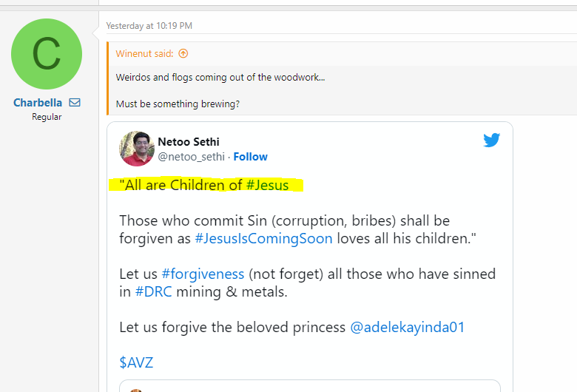Follow Netoo Sethi via the Follow link
The width and height of the screenshot is (577, 392).
coord(250,157)
